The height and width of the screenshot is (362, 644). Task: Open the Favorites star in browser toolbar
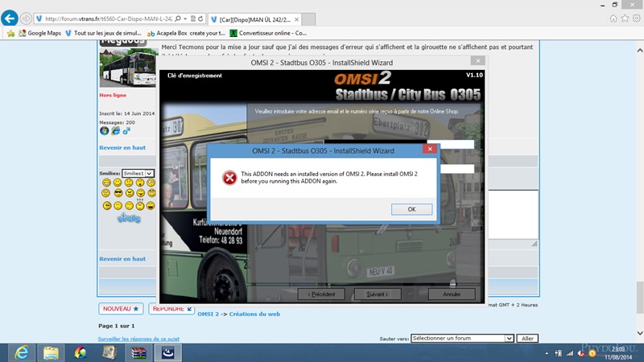(625, 19)
